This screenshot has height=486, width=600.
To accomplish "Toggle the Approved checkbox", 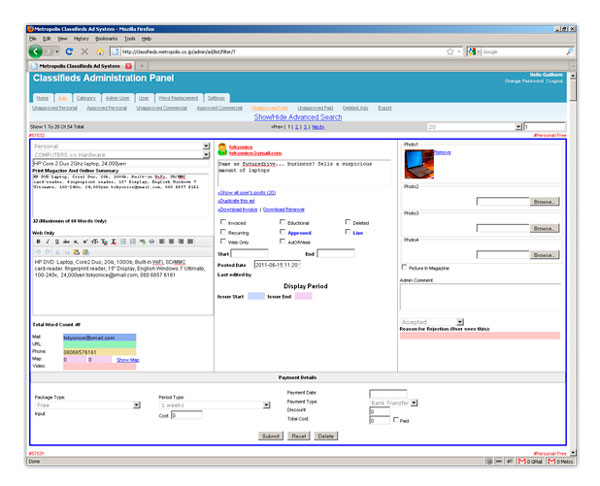I will click(282, 231).
